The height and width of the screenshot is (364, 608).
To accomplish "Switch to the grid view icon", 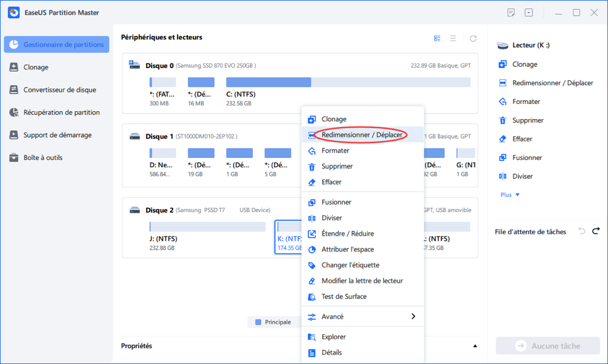I will [437, 38].
